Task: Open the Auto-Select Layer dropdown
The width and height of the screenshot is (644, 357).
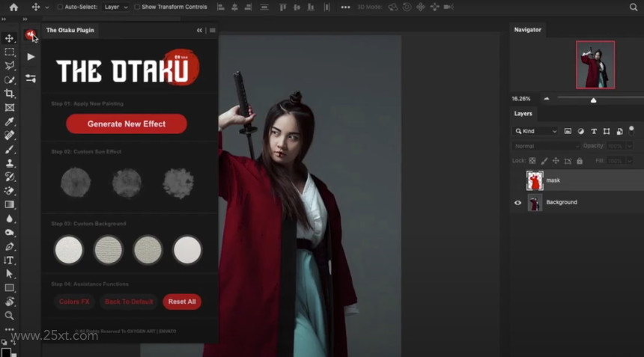Action: (x=115, y=7)
